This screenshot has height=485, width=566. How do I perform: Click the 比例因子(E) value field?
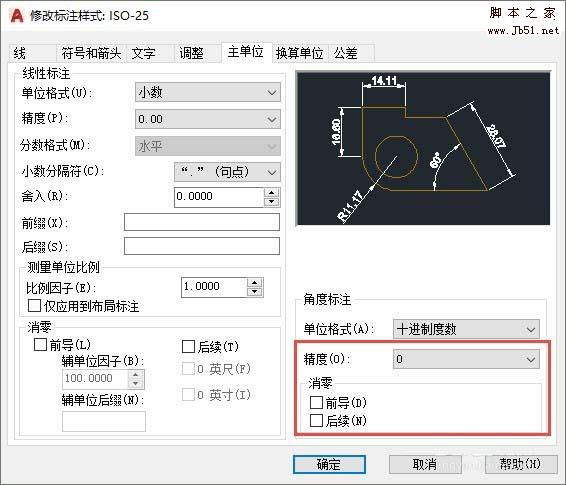point(214,287)
